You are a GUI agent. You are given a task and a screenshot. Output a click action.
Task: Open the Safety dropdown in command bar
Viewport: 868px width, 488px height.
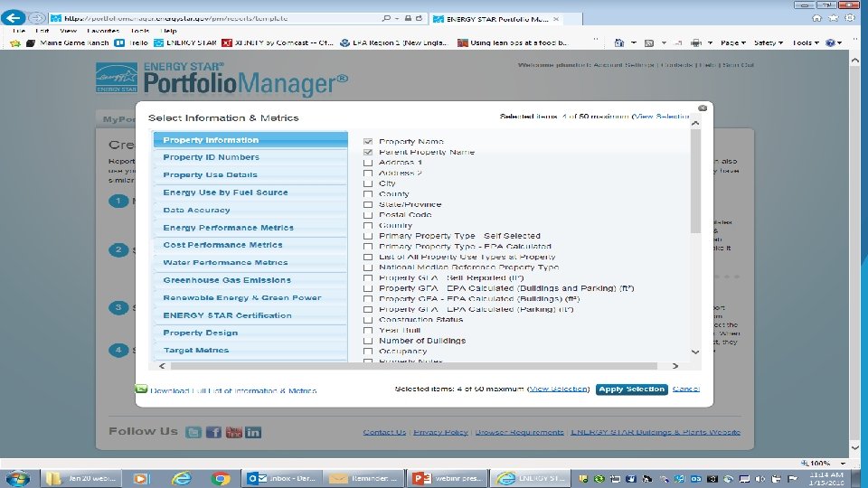click(x=769, y=42)
